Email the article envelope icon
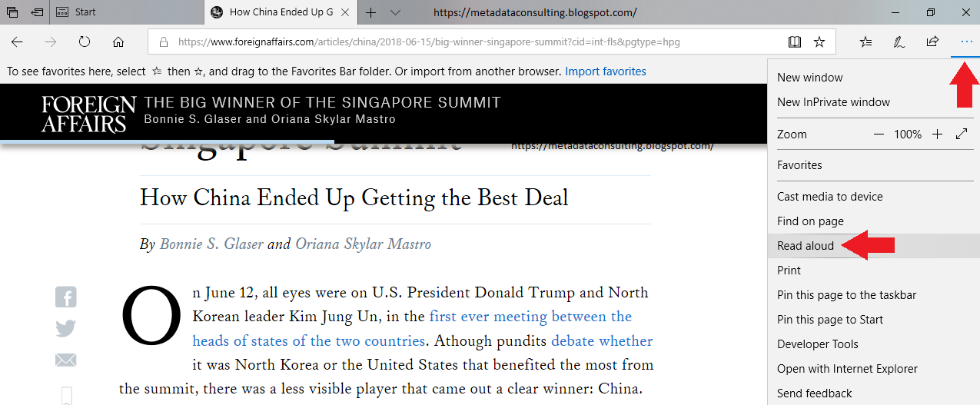The width and height of the screenshot is (980, 405). point(66,360)
